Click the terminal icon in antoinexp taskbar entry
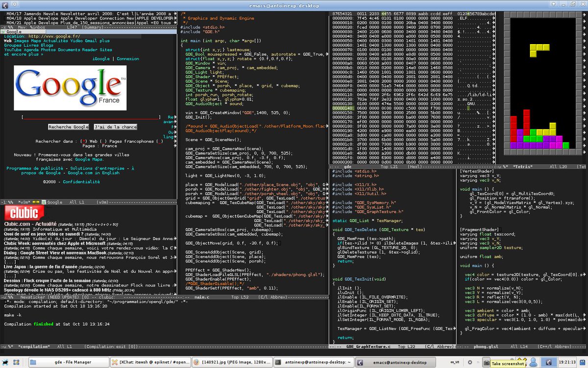The height and width of the screenshot is (368, 588). coord(278,362)
